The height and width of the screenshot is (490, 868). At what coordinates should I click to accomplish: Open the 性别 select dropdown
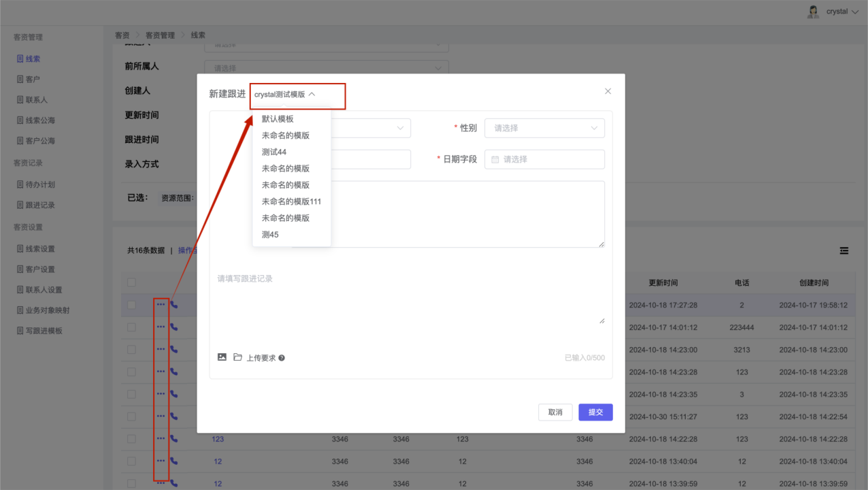tap(544, 128)
